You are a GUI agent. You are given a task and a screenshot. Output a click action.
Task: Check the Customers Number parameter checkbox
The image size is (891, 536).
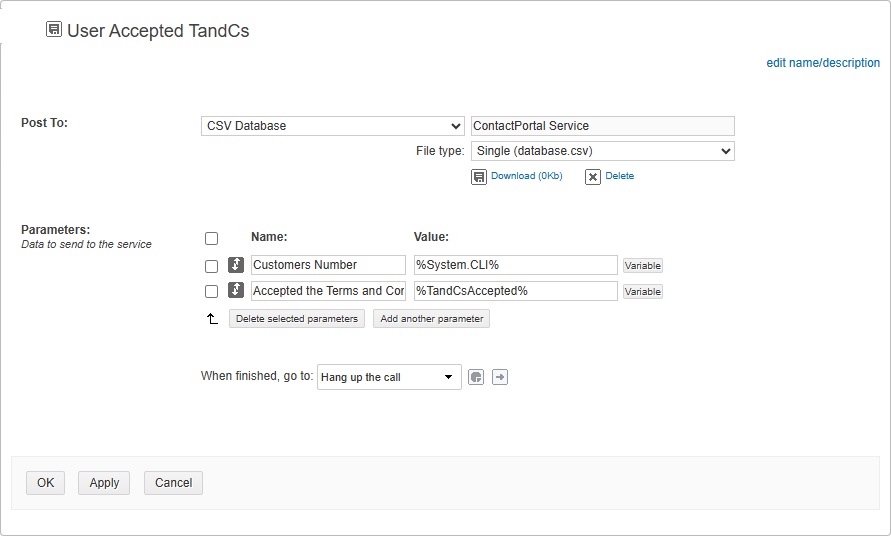click(211, 266)
